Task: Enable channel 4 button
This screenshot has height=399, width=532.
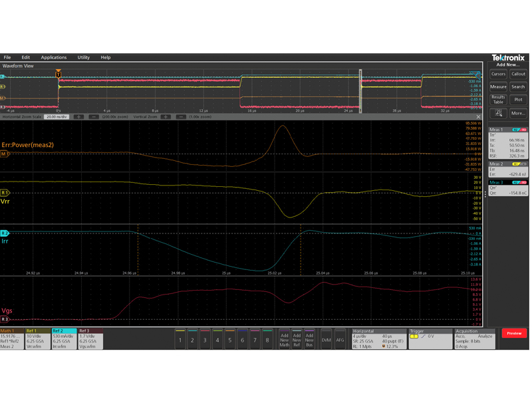Action: 217,339
